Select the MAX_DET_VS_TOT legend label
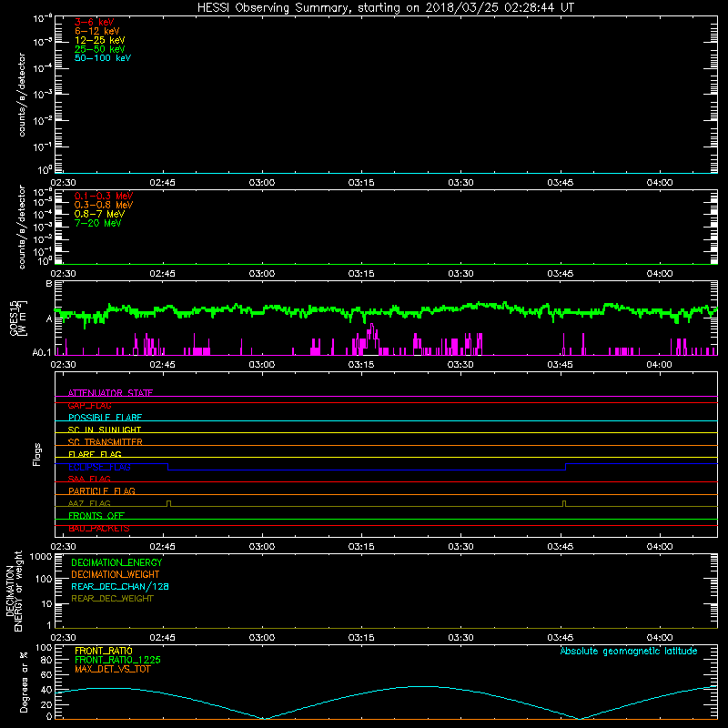728x728 pixels. click(112, 669)
